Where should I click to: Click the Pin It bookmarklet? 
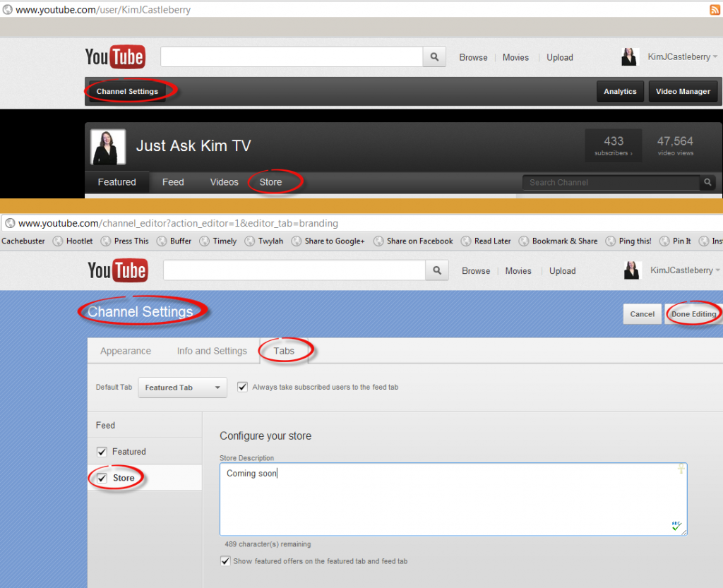[675, 241]
